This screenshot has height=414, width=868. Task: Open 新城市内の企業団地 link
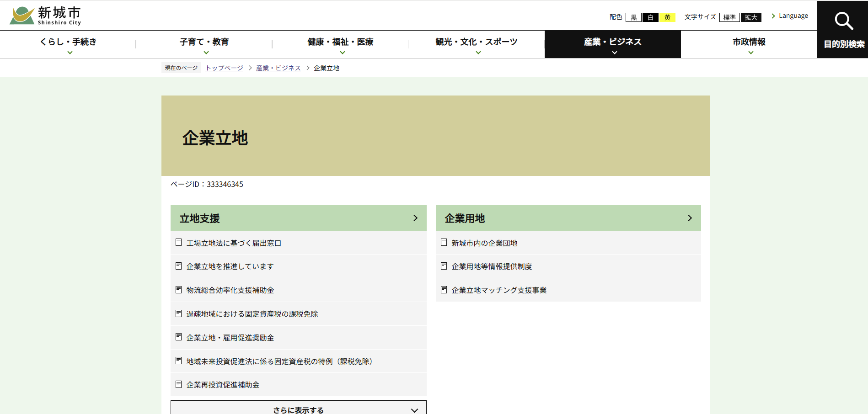pos(484,243)
